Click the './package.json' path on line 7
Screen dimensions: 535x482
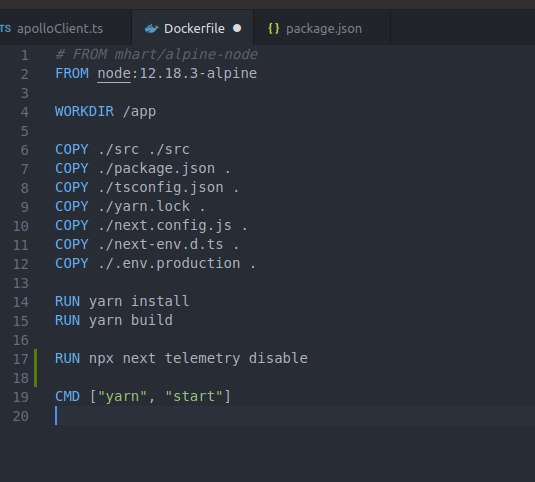(x=156, y=169)
